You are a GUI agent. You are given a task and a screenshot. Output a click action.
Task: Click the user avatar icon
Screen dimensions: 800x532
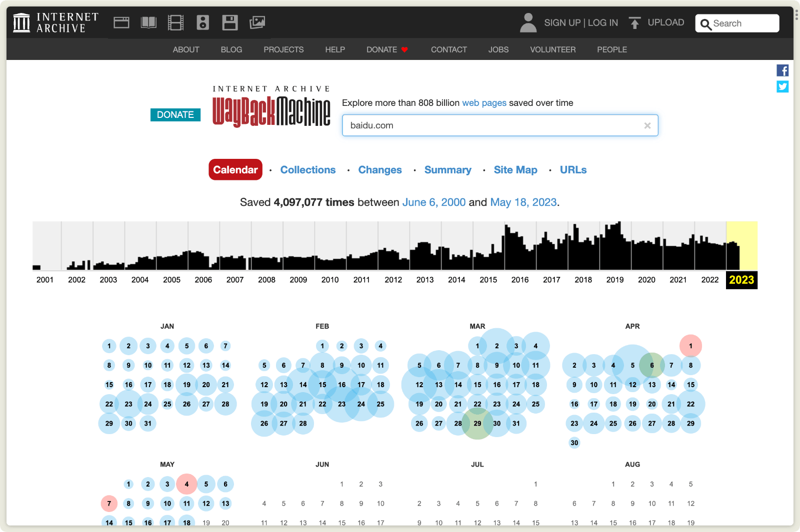coord(528,23)
